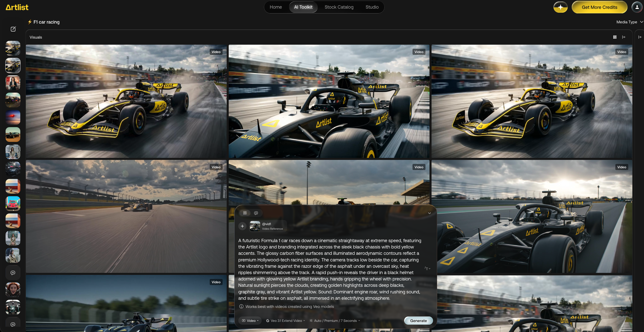Open the sparkle credits icon button

[x=560, y=7]
